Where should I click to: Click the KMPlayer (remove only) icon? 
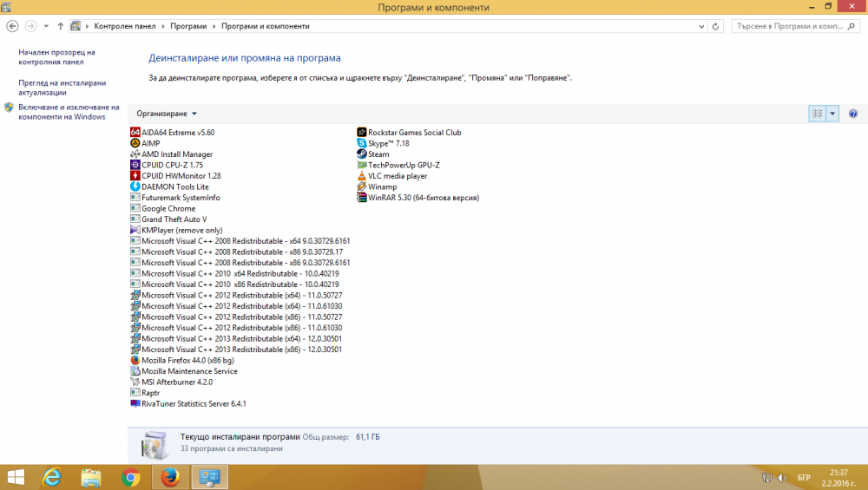click(135, 230)
